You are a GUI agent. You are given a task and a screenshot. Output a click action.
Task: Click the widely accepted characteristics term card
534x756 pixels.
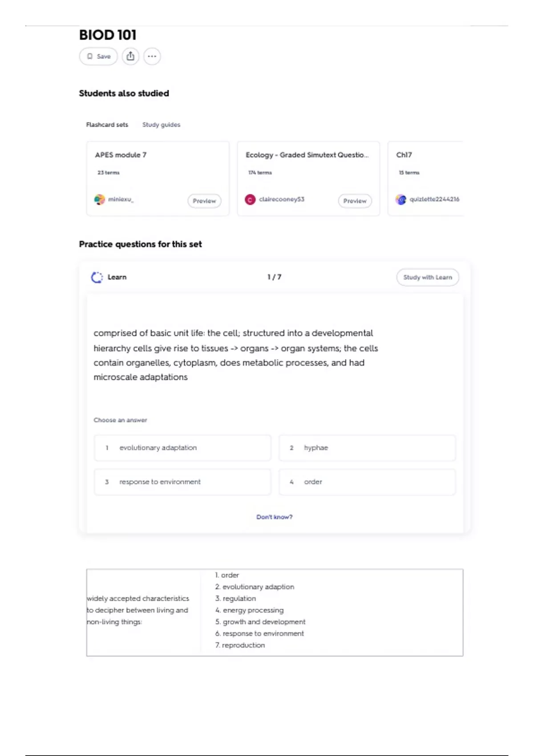click(x=275, y=612)
